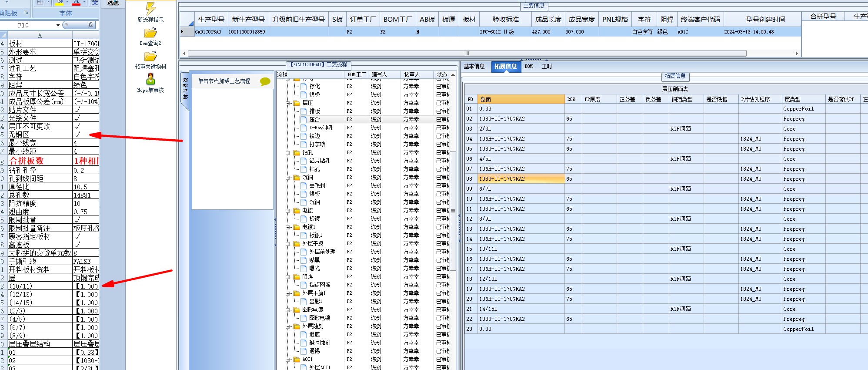
Task: Click the document icon of the 铝片钻孔 node
Action: [x=304, y=161]
